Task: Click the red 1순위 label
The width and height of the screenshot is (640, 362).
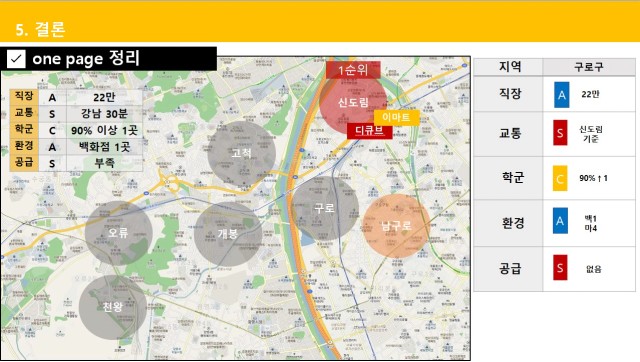Action: tap(353, 70)
